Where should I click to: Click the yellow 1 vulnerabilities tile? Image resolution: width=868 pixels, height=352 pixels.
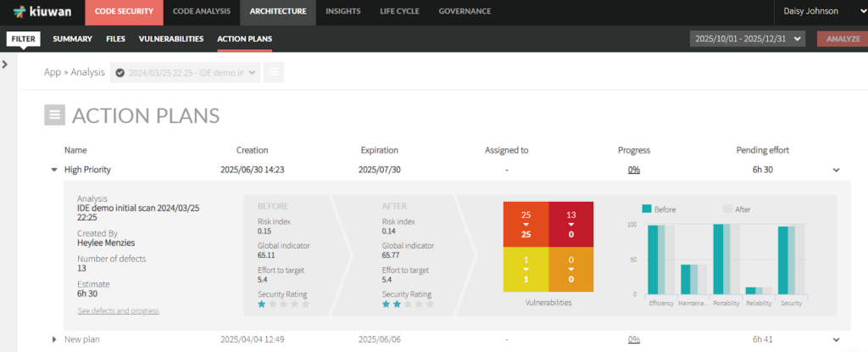point(526,270)
